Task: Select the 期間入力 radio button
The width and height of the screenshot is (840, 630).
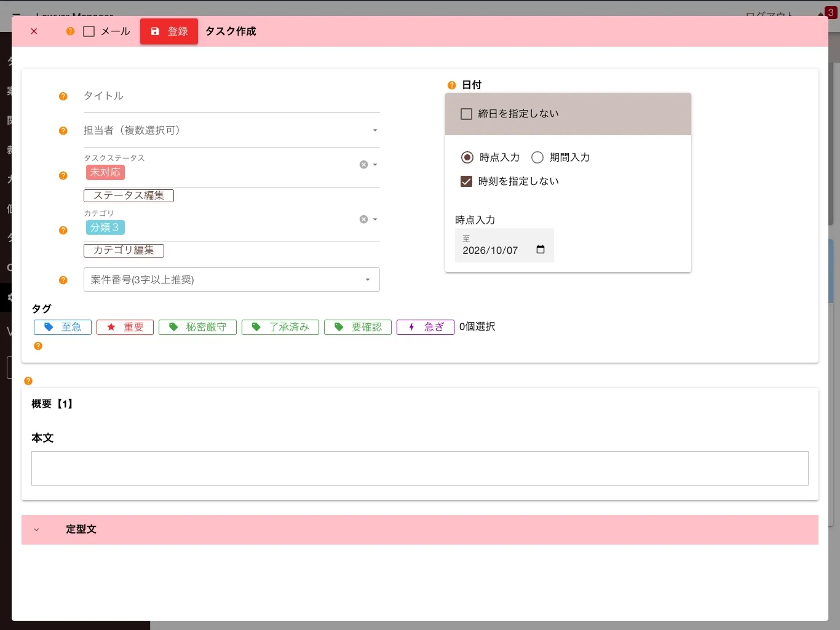Action: click(537, 157)
